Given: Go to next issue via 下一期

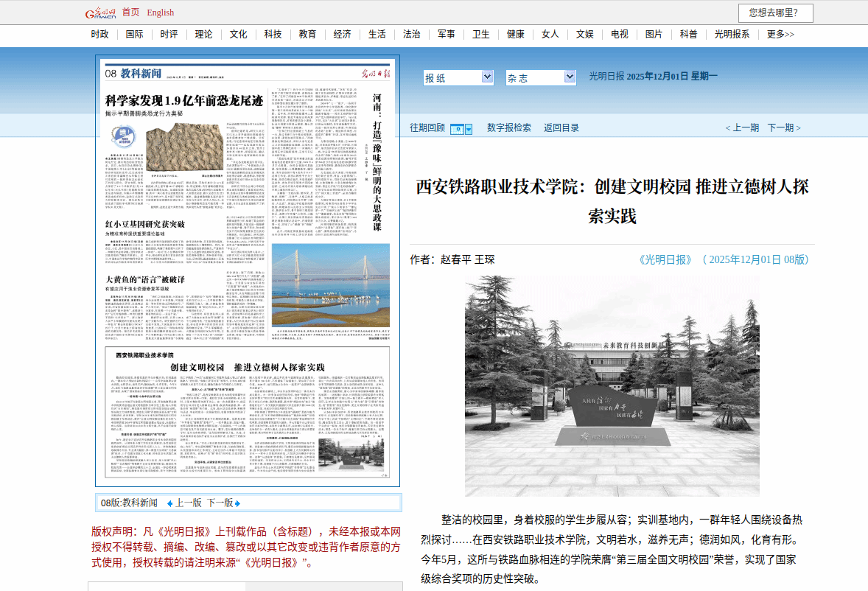Looking at the screenshot, I should click(x=785, y=127).
